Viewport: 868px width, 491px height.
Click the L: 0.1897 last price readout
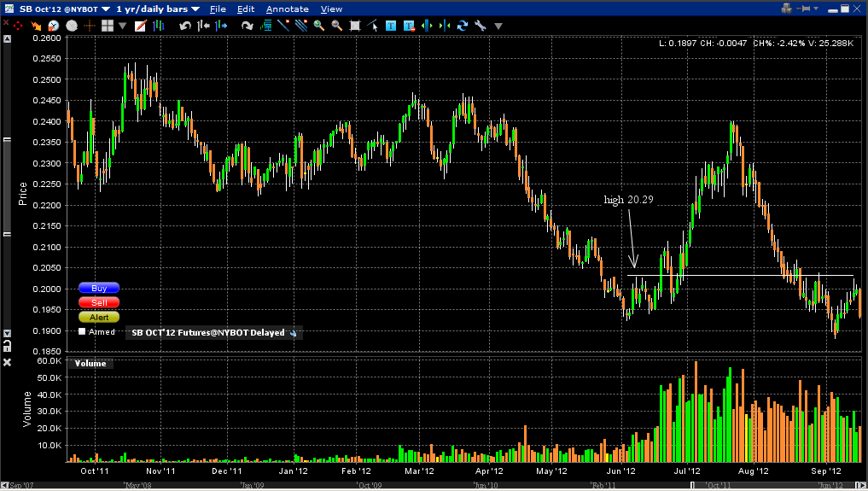(x=678, y=44)
